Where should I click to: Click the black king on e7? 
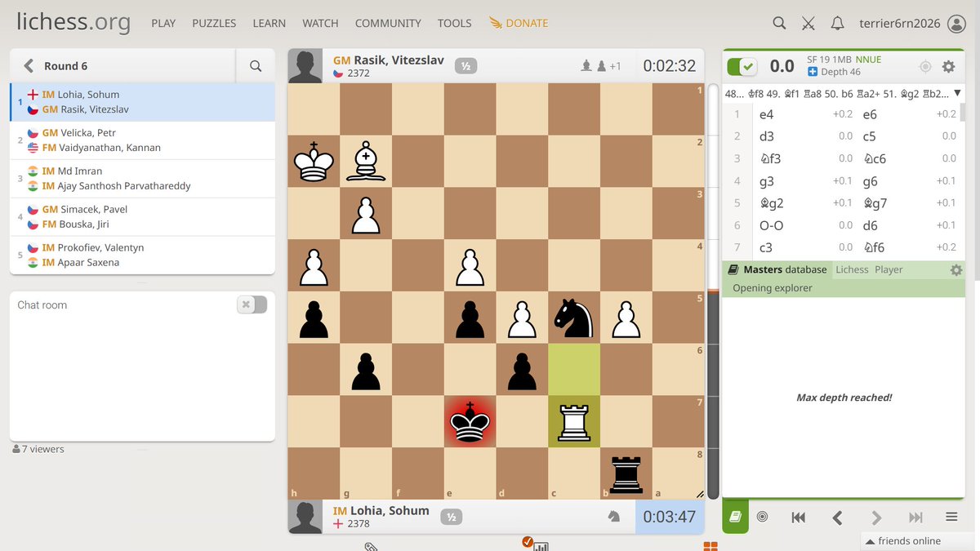[470, 421]
